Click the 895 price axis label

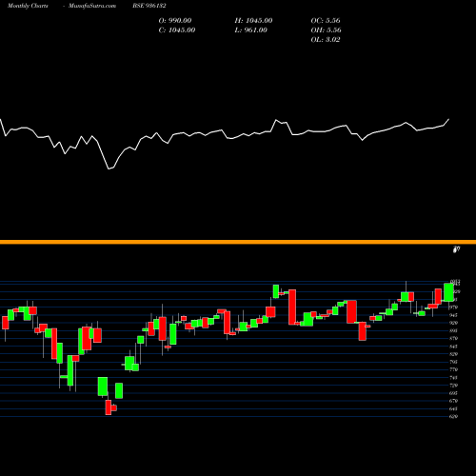(454, 330)
